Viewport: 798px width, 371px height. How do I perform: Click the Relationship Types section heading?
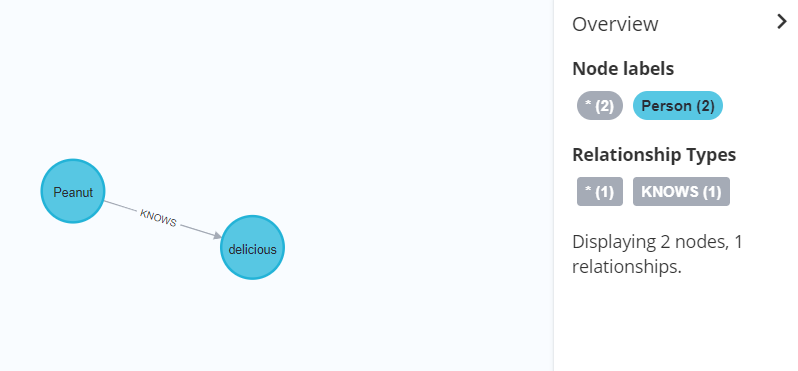[654, 154]
